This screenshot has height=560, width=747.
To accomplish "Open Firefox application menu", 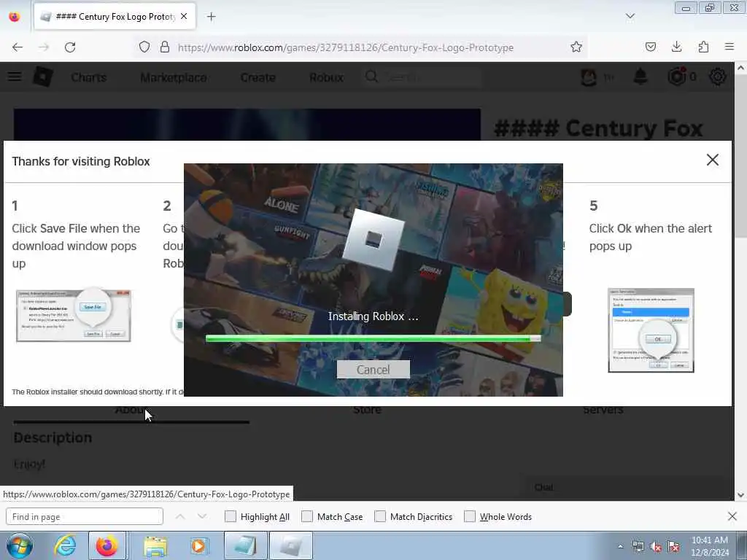I will tap(729, 47).
